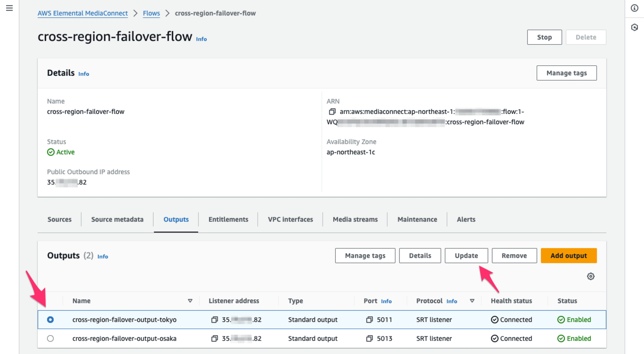
Task: Copy the osaka output listener address
Action: pyautogui.click(x=214, y=339)
